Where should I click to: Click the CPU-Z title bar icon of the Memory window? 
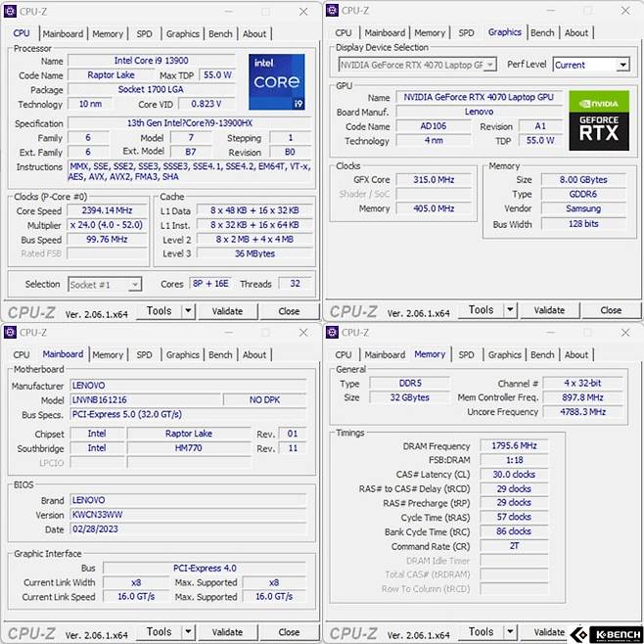coord(332,333)
